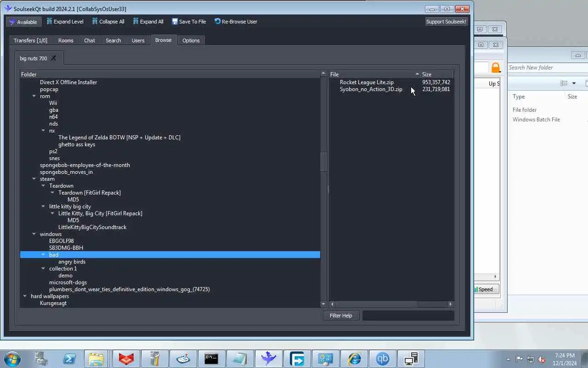This screenshot has height=368, width=588.
Task: Launch PowerShell from the taskbar
Action: (69, 359)
